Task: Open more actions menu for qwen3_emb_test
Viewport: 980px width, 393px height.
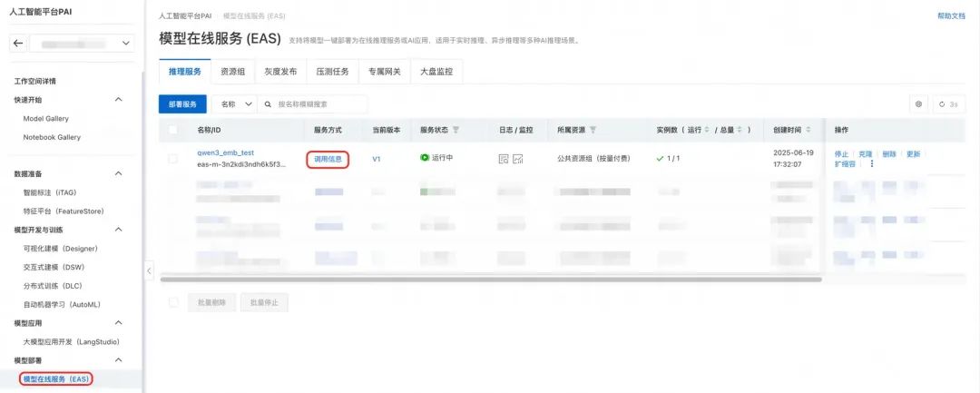Action: 872,164
